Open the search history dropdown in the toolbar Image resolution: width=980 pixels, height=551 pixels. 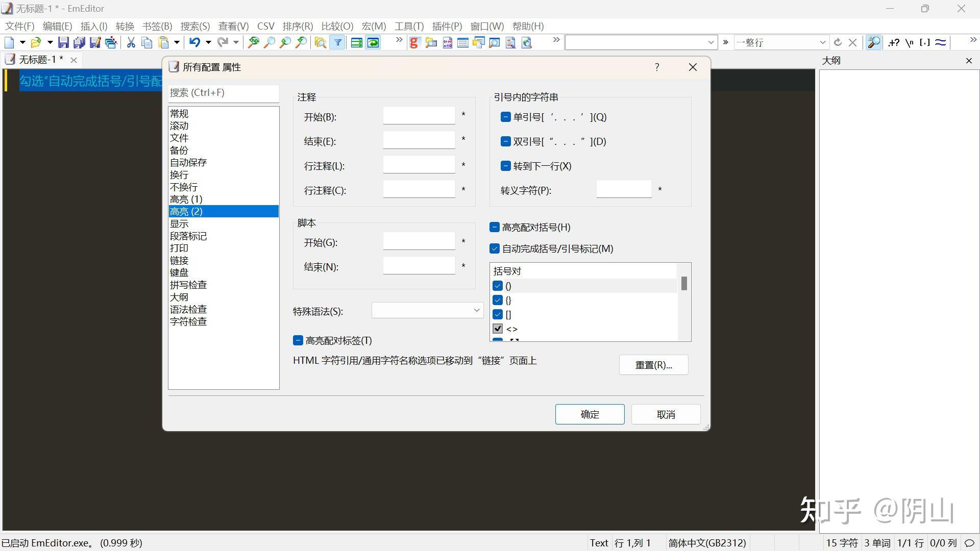pyautogui.click(x=711, y=42)
